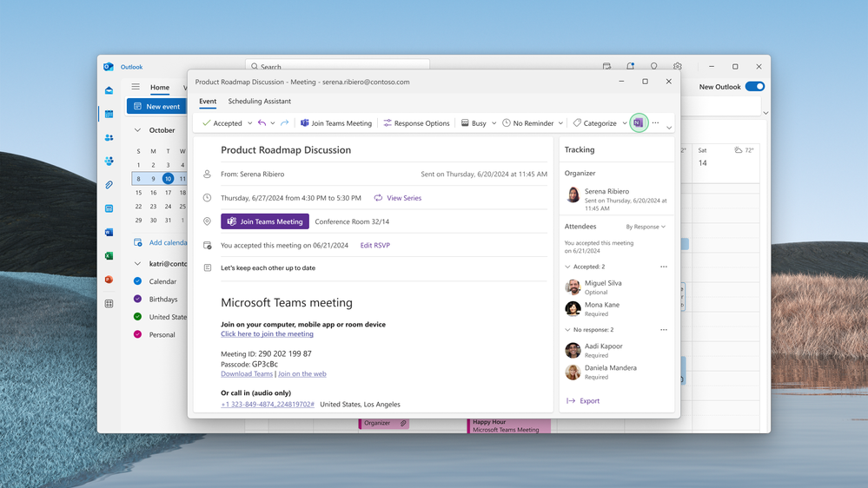Open Mail icon in Outlook sidebar

tap(109, 90)
